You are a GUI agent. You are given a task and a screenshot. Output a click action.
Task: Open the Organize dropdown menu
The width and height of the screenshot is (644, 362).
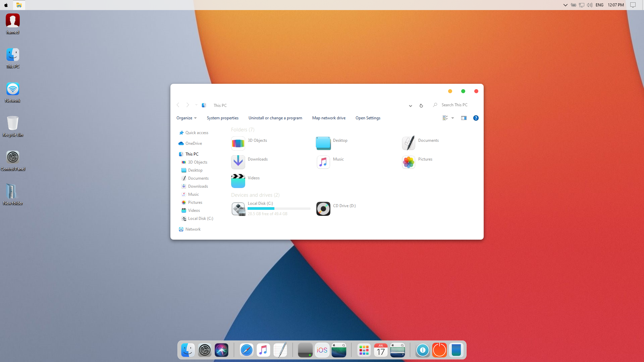click(186, 118)
